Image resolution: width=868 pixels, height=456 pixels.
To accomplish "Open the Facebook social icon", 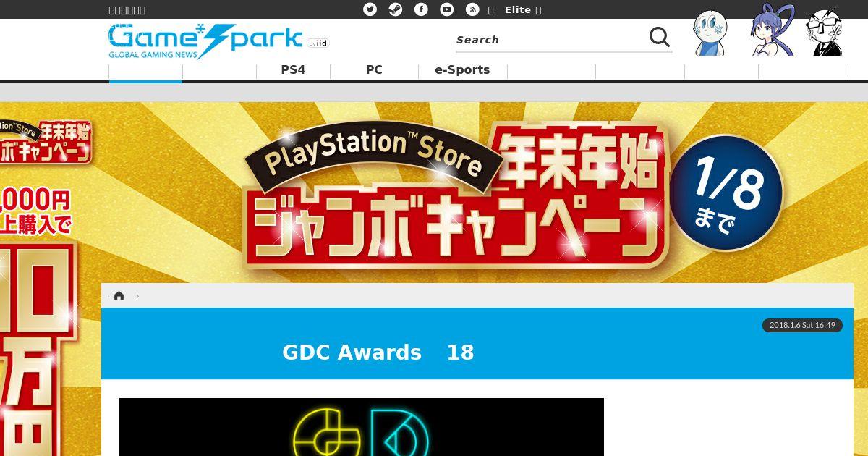I will click(x=421, y=9).
